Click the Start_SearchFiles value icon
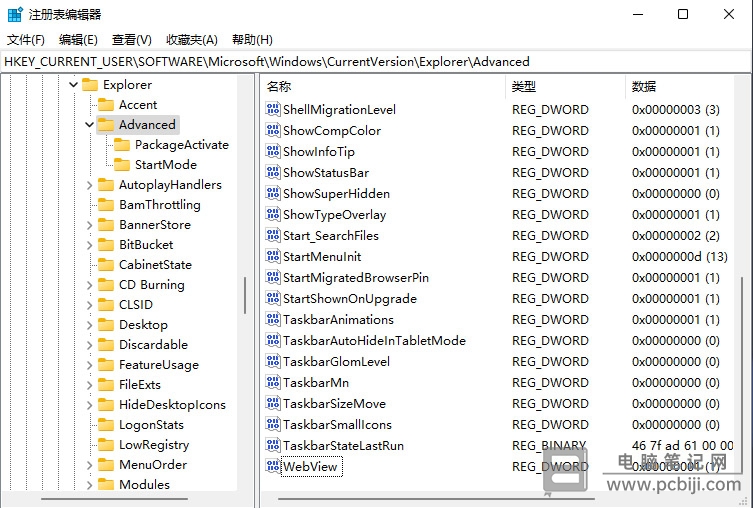The height and width of the screenshot is (508, 753). coord(273,235)
